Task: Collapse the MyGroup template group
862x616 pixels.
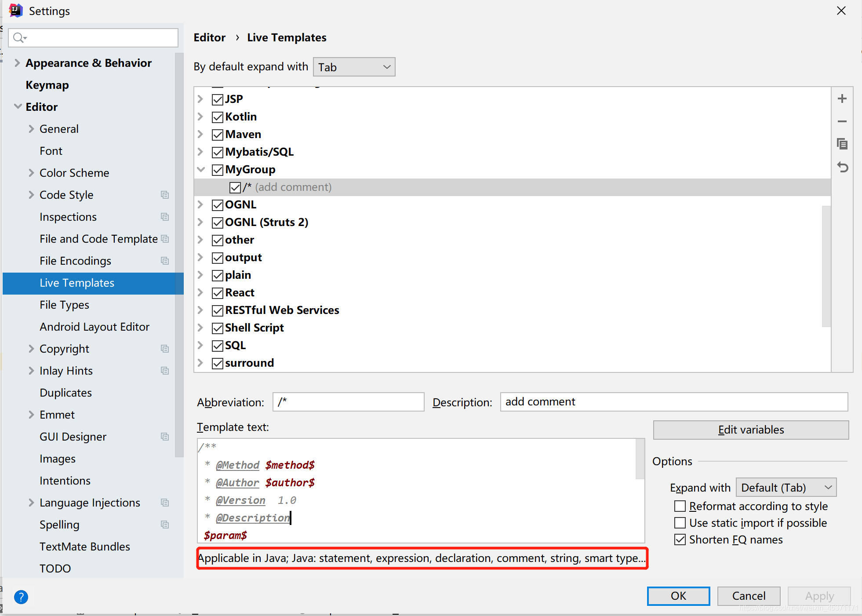Action: pyautogui.click(x=201, y=170)
